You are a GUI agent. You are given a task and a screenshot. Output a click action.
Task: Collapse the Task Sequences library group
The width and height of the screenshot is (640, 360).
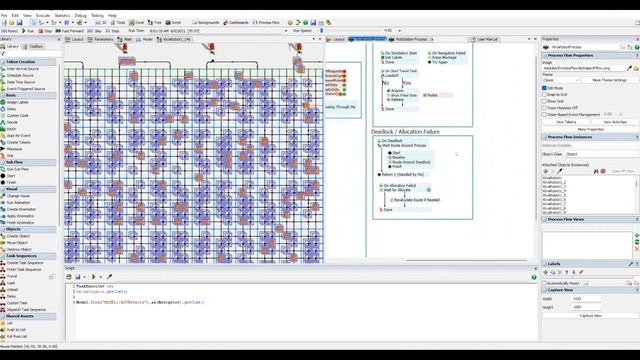3,256
